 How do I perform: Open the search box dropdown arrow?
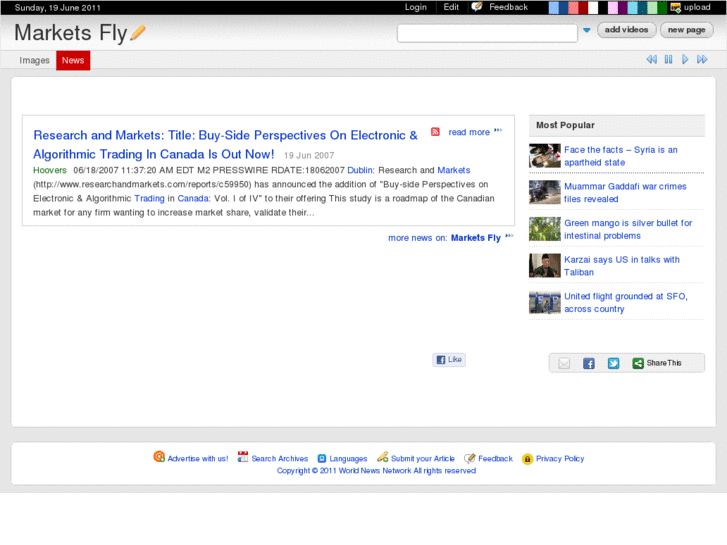pos(587,30)
